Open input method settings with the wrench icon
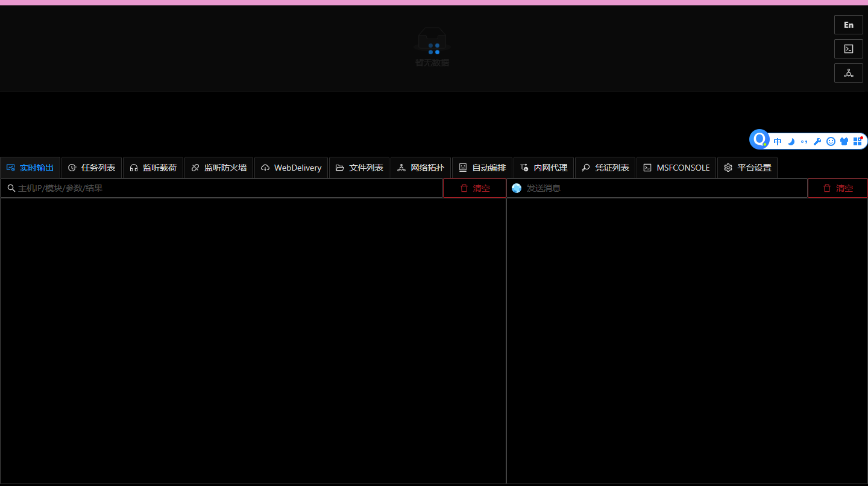This screenshot has width=868, height=486. pos(817,141)
